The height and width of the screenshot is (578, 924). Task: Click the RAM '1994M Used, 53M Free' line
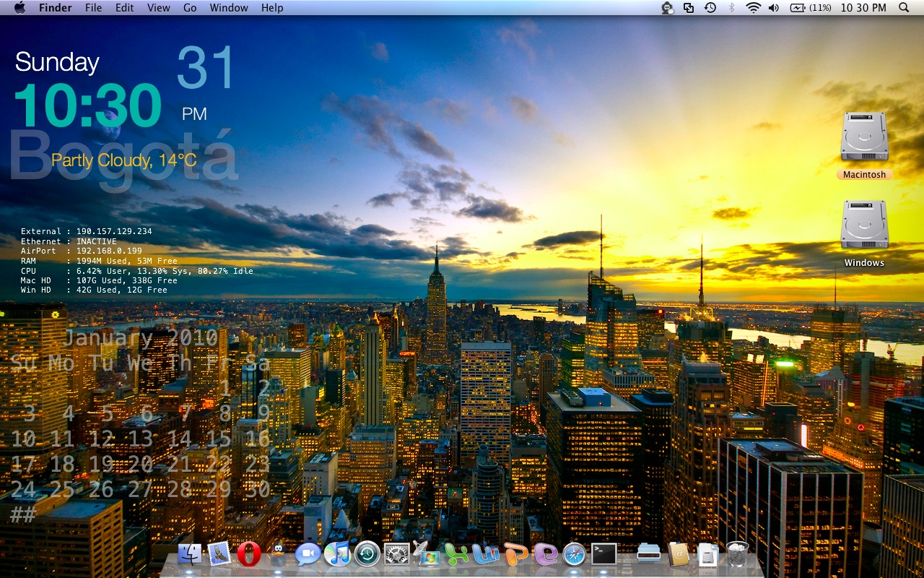click(x=99, y=261)
